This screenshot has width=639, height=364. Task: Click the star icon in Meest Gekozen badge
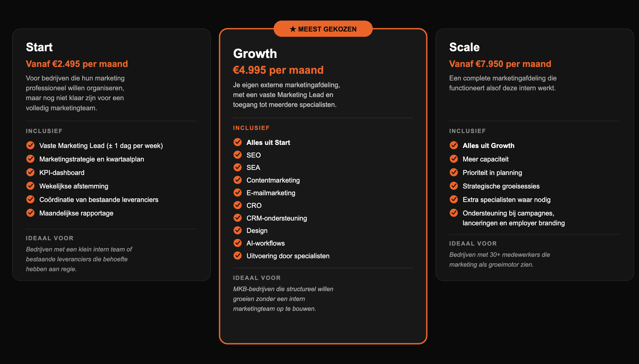(x=293, y=29)
